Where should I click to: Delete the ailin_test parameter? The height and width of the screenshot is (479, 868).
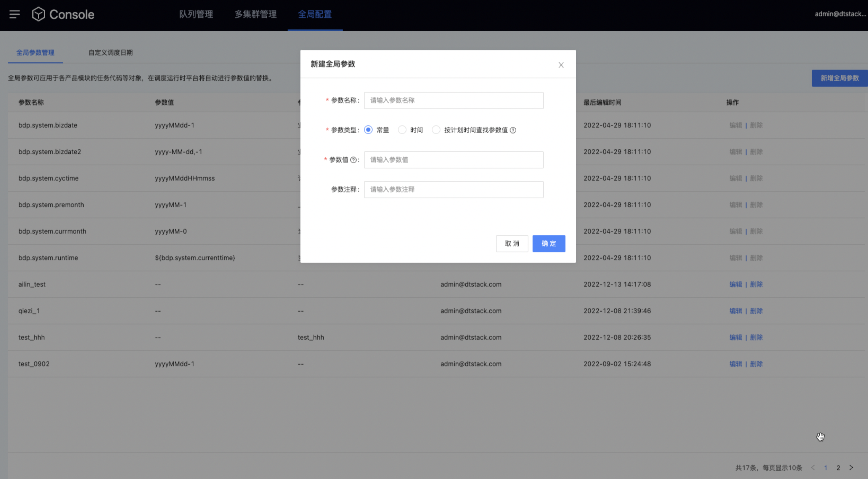click(x=756, y=284)
